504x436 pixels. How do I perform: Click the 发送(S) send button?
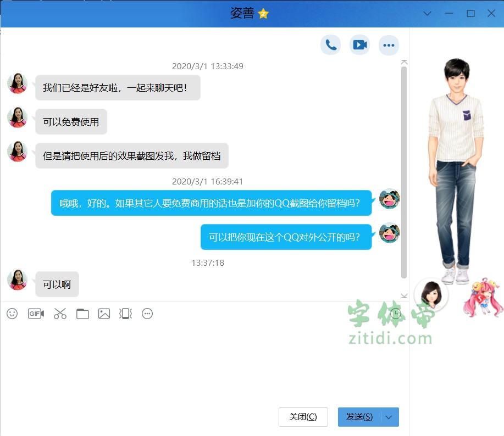tap(359, 417)
